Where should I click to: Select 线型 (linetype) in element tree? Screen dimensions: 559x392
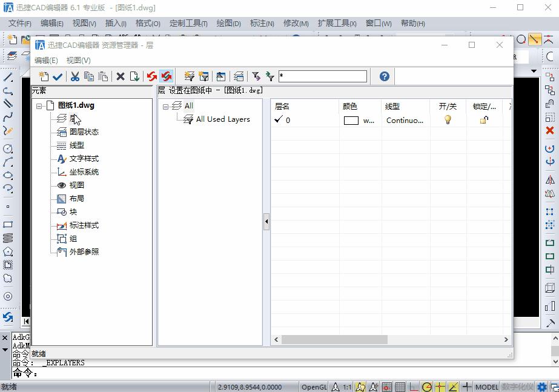[x=76, y=145]
